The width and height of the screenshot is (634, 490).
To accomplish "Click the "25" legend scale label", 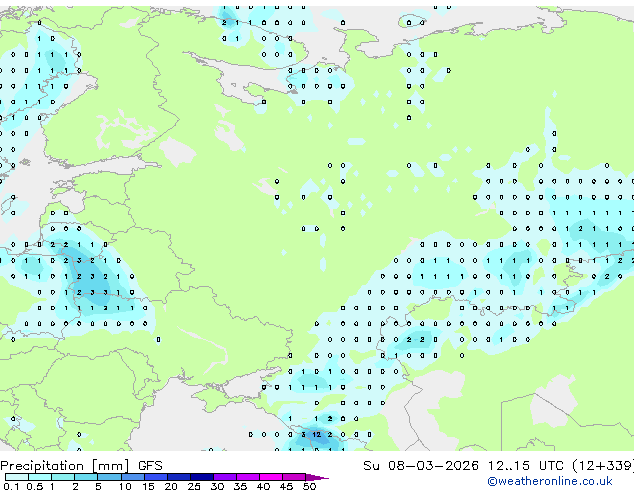I will (194, 486).
